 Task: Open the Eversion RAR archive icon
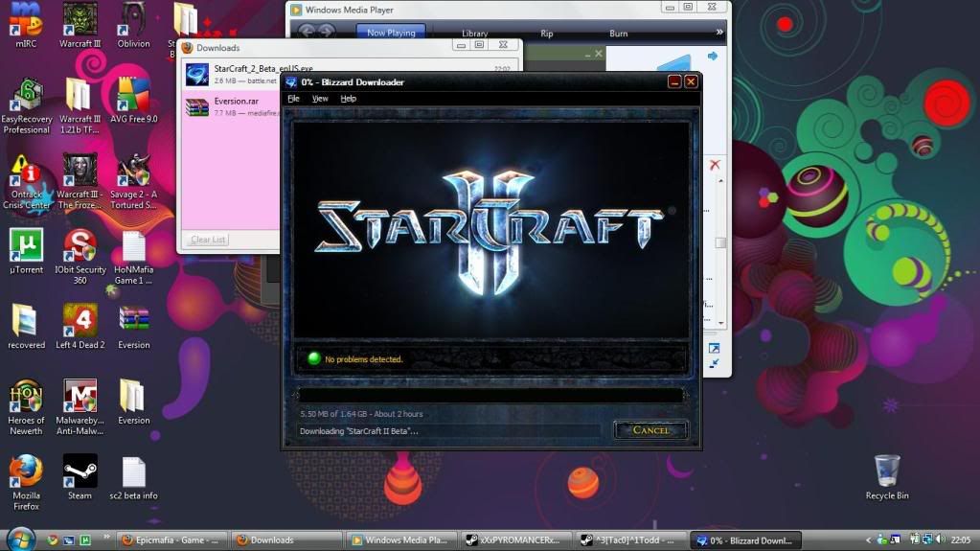(x=133, y=327)
